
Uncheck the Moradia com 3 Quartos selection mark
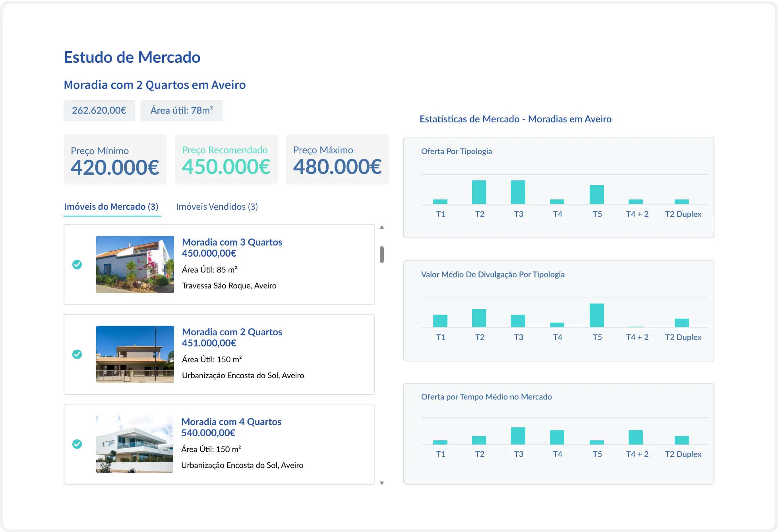pos(77,264)
